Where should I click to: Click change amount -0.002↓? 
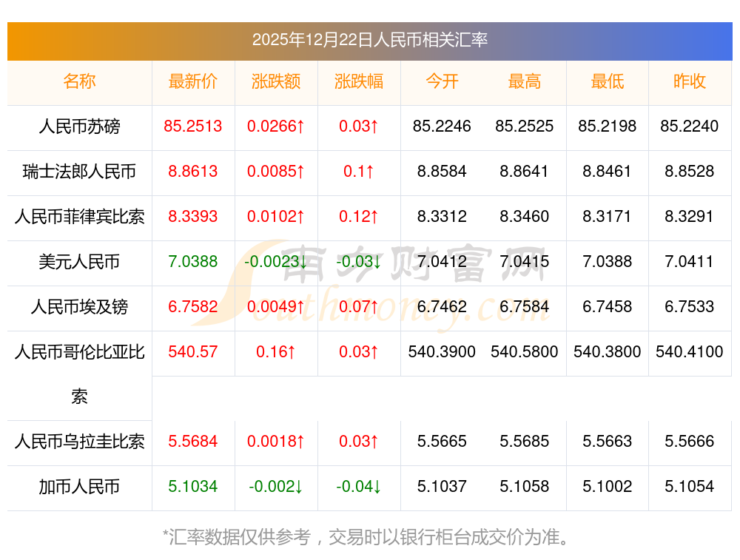(276, 486)
